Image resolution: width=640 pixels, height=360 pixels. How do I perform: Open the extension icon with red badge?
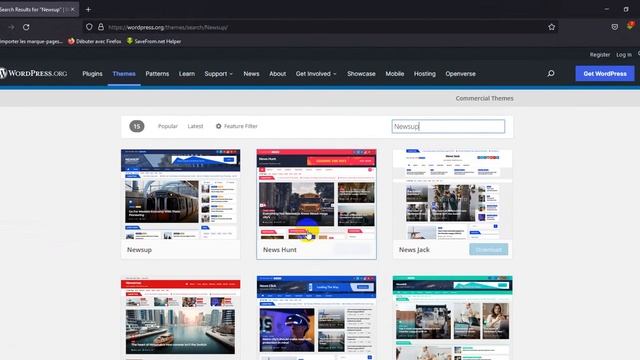click(x=630, y=26)
